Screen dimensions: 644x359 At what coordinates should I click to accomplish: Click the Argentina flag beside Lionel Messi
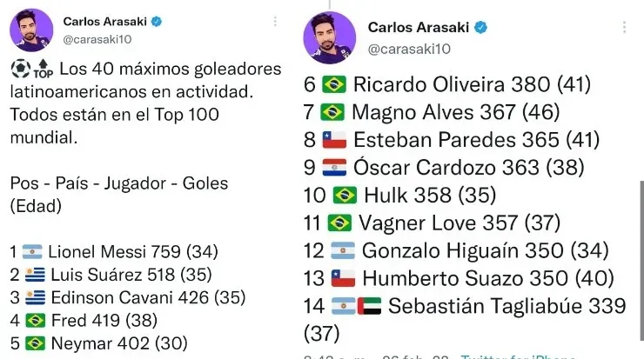[x=32, y=253]
